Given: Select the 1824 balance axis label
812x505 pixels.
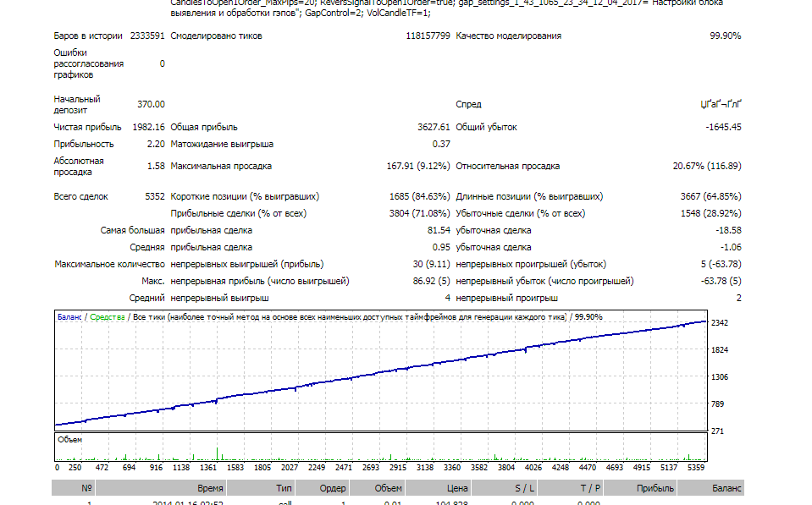Looking at the screenshot, I should pos(720,349).
